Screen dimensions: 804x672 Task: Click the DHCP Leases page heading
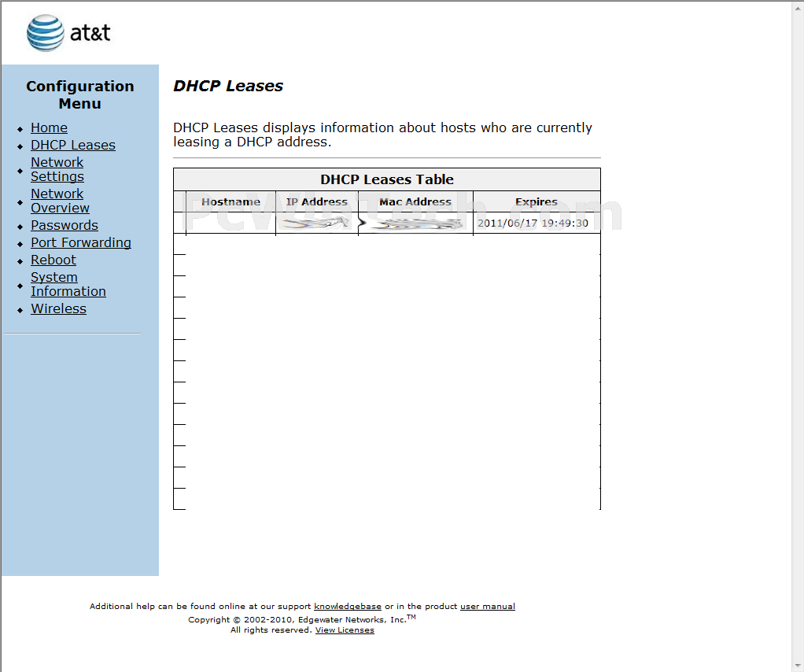[x=228, y=86]
